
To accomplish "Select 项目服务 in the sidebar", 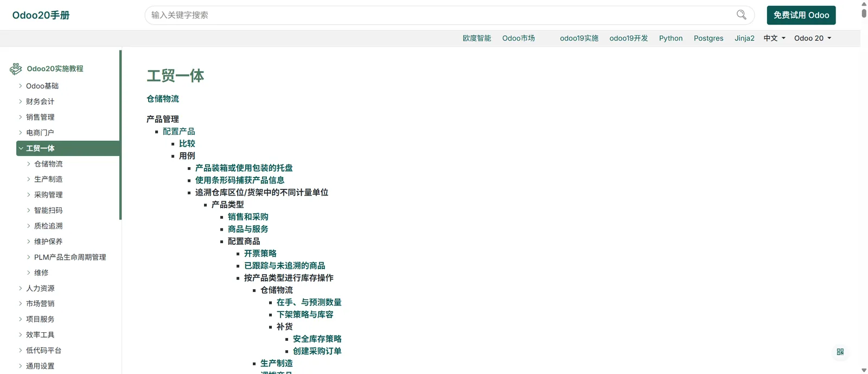I will tap(40, 319).
